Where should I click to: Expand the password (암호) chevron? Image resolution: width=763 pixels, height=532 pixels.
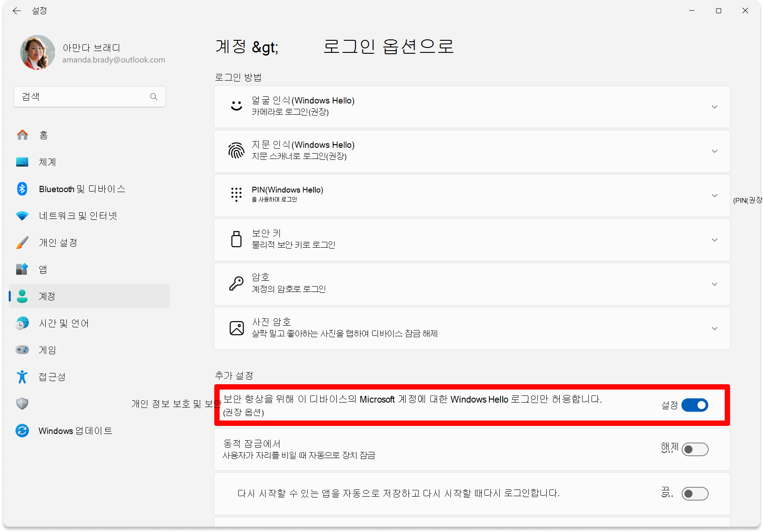[x=715, y=284]
